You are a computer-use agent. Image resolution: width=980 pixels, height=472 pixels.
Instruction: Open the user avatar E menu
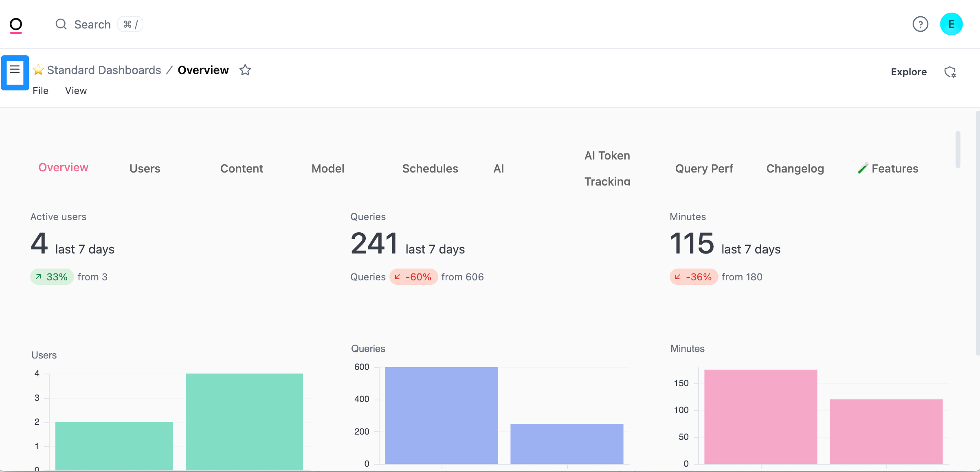click(x=951, y=24)
